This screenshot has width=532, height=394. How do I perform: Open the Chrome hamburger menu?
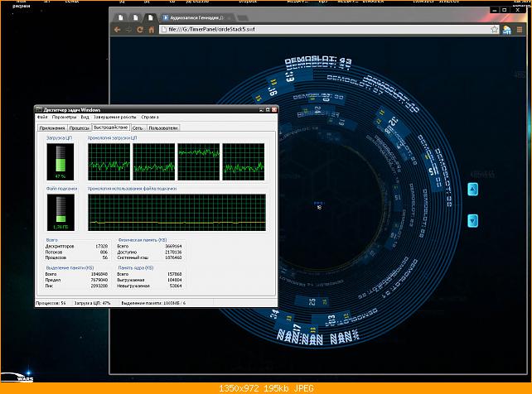click(520, 30)
